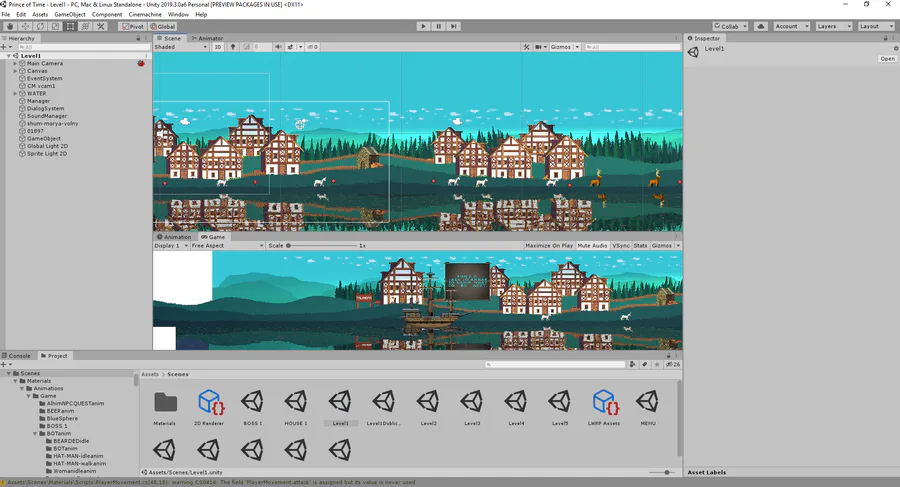Select Main Camera in Hierarchy
900x487 pixels.
[45, 64]
